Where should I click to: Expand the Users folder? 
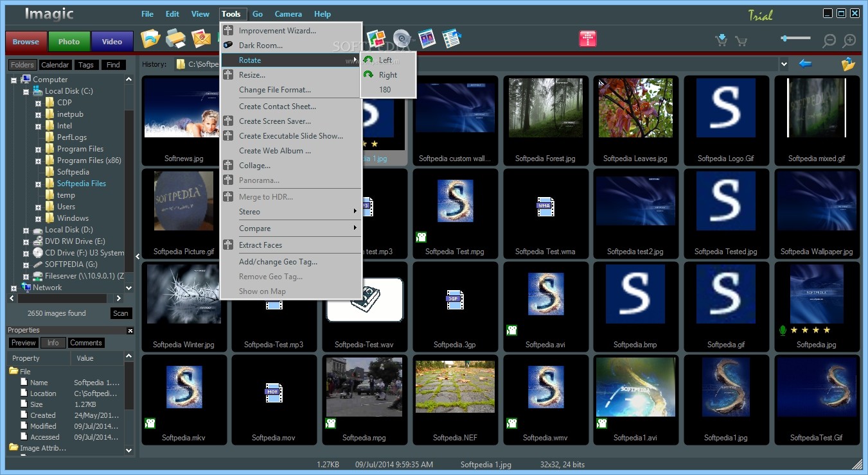[38, 207]
